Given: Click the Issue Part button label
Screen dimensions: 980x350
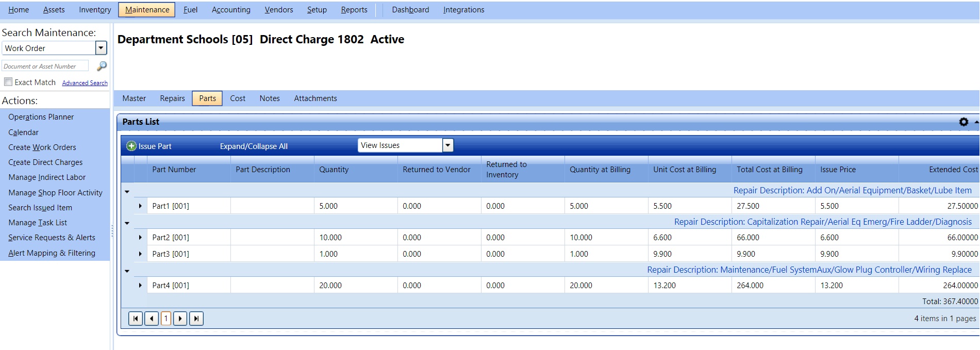Looking at the screenshot, I should tap(155, 146).
